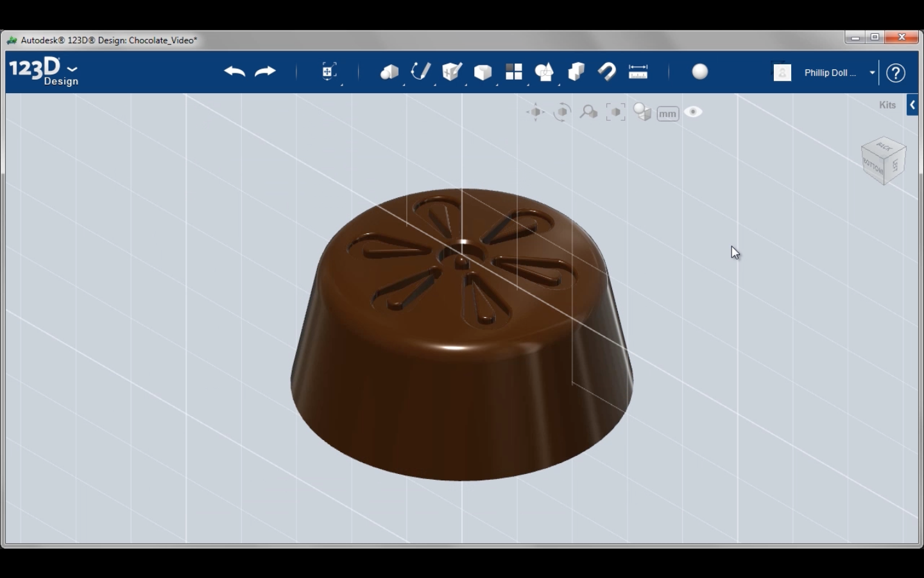
Task: Toggle the mm units setting
Action: coord(667,113)
